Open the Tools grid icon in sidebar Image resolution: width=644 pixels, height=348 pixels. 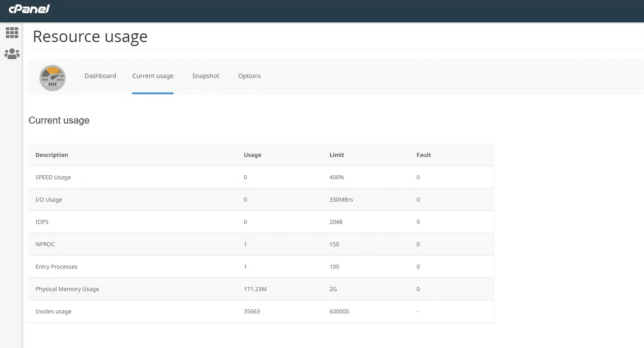[12, 32]
